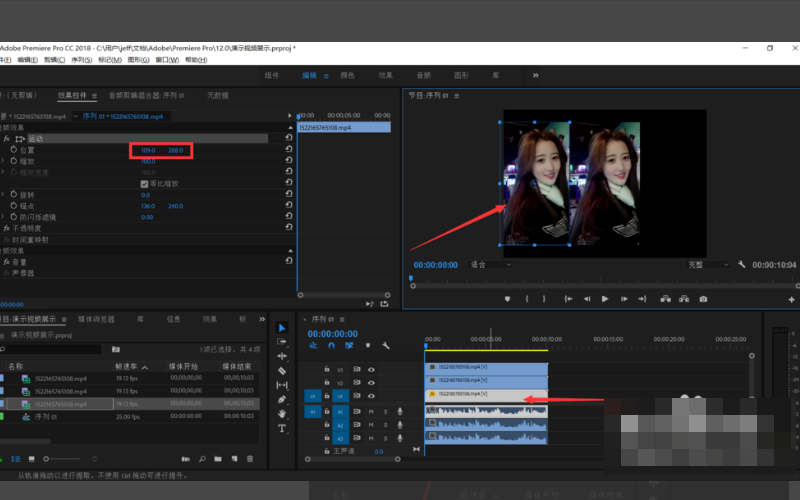Open 元数据 panel tab
This screenshot has height=500, width=800.
(x=218, y=95)
